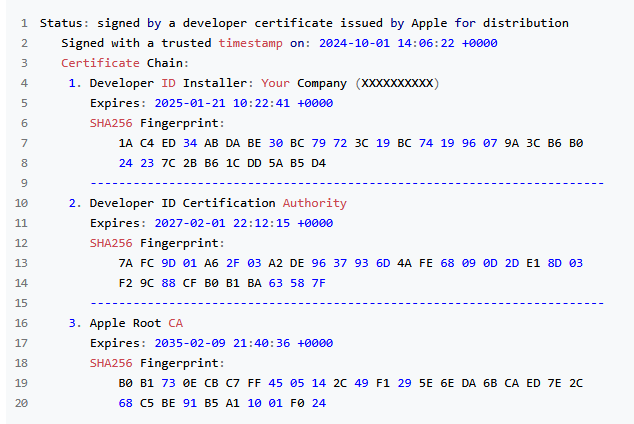This screenshot has height=424, width=634.
Task: Click fingerprint row starting '7A FC 9D'
Action: 351,263
